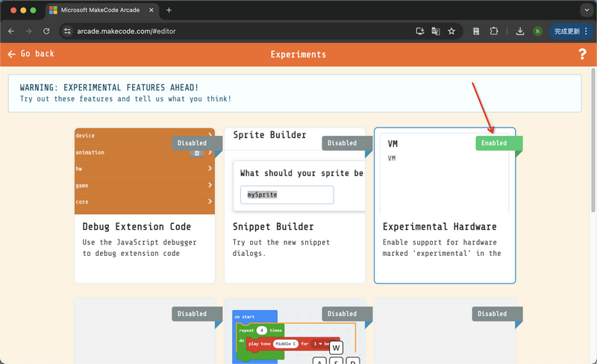The image size is (597, 364).
Task: Disable Experimental Hardware via the Enabled label
Action: (x=494, y=143)
